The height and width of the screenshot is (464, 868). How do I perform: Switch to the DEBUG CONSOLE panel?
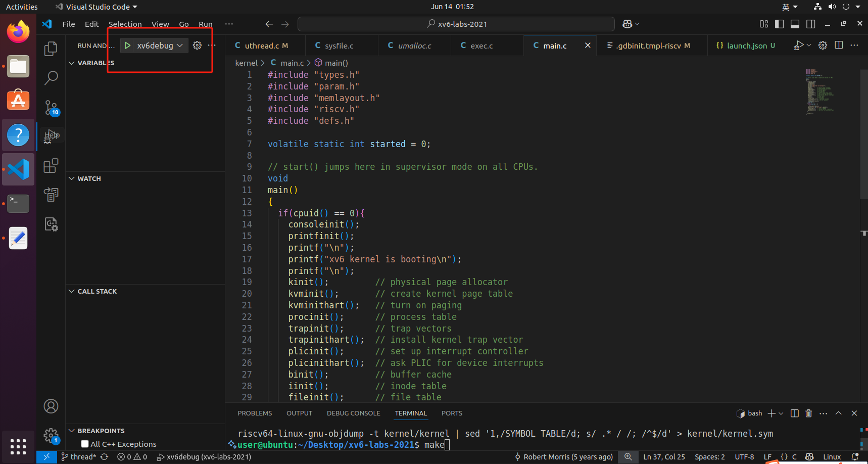coord(353,413)
